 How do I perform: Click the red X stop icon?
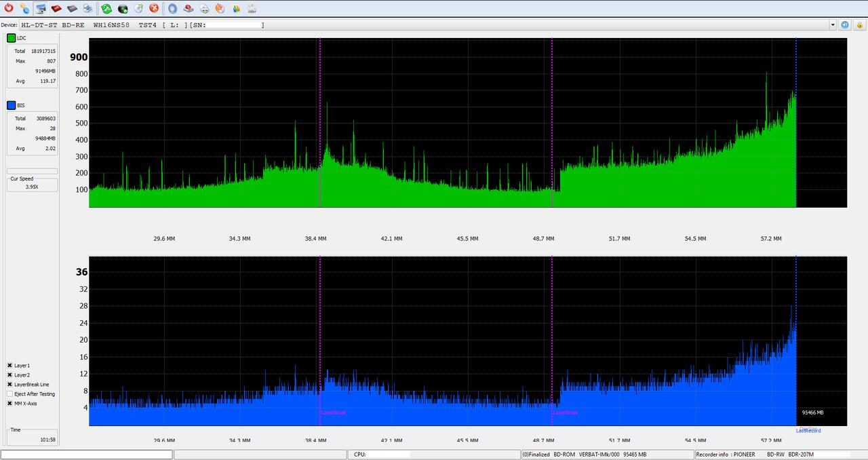pos(154,9)
